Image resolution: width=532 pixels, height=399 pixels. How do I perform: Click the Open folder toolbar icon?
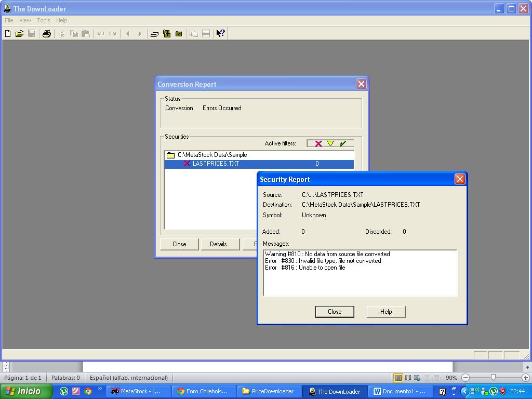point(19,34)
